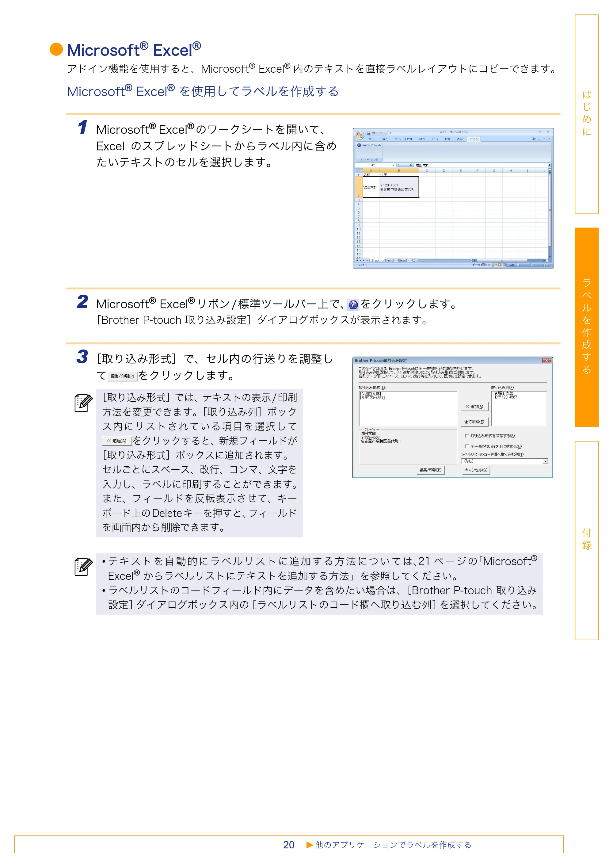Close the Brother P-touch取り込み設定 dialog
Viewport: 613px width, 868px height.
point(547,361)
